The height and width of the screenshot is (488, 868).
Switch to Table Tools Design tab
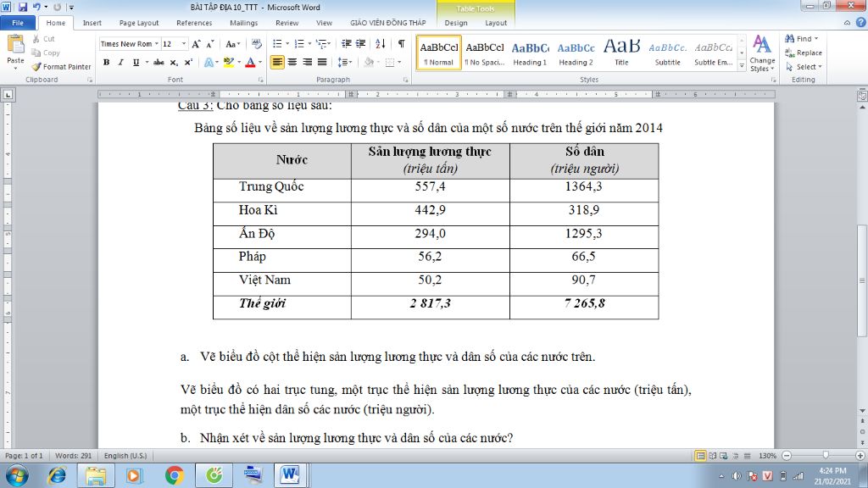(x=455, y=23)
